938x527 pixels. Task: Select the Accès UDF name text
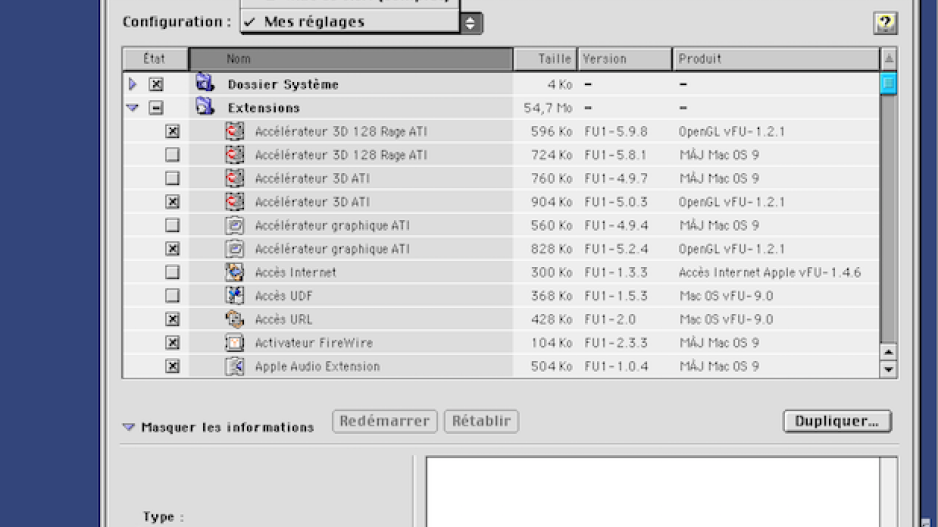tap(284, 296)
